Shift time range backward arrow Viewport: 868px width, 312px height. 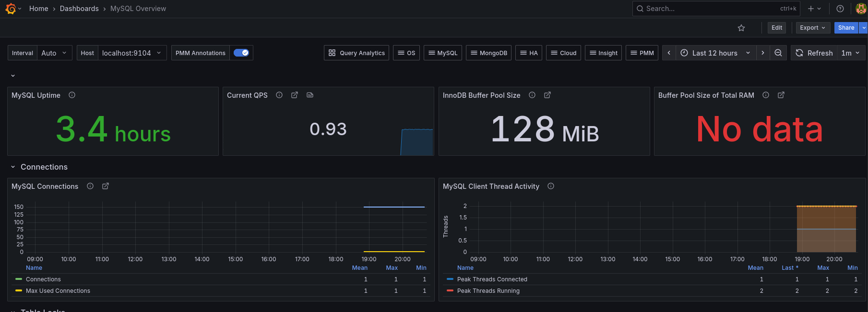point(669,53)
